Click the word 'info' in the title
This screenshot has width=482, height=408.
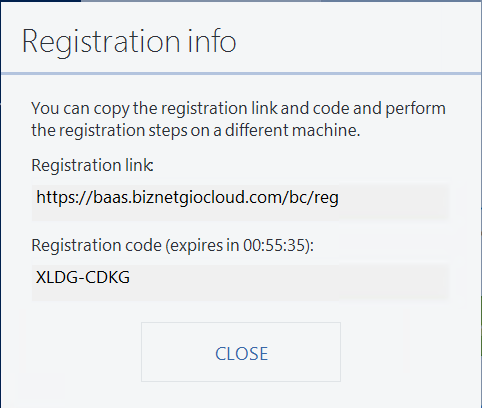click(x=212, y=41)
